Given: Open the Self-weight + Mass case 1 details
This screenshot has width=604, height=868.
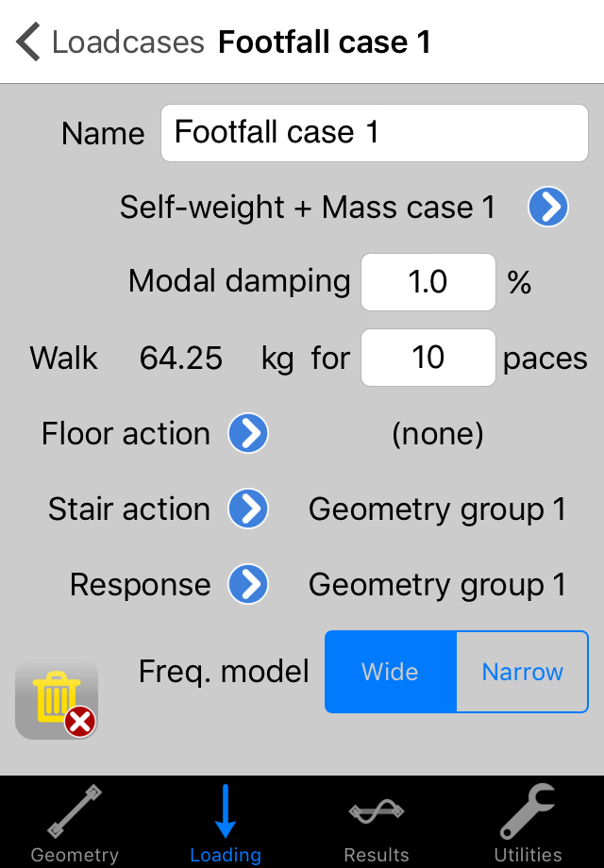Looking at the screenshot, I should tap(547, 208).
